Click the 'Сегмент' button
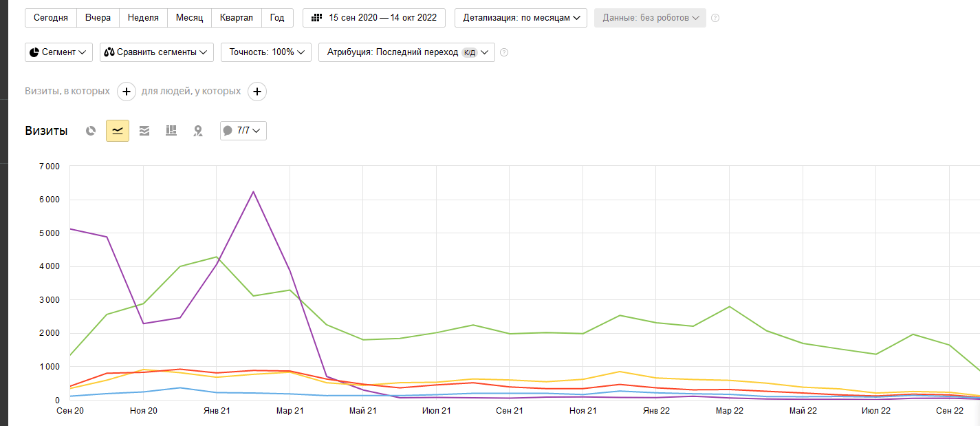 (58, 52)
